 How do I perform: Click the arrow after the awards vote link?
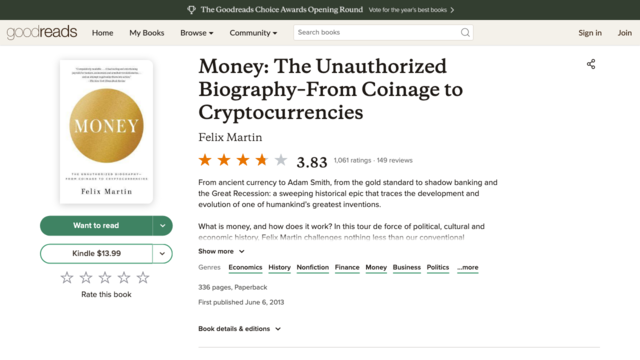pos(452,10)
